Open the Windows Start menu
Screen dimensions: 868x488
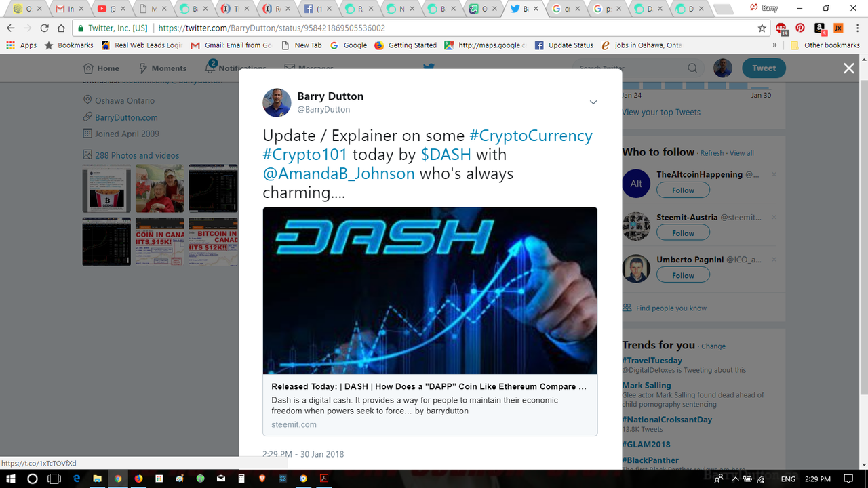(11, 479)
